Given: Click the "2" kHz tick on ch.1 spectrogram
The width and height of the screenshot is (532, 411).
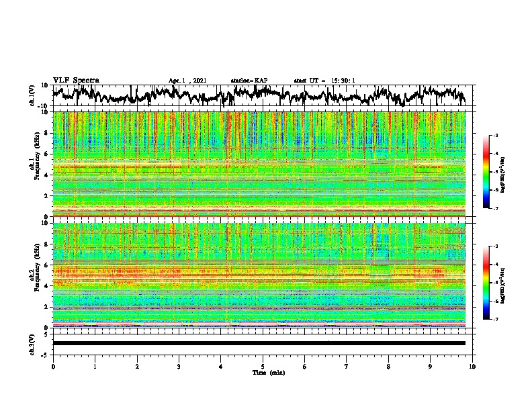Looking at the screenshot, I should (x=47, y=195).
